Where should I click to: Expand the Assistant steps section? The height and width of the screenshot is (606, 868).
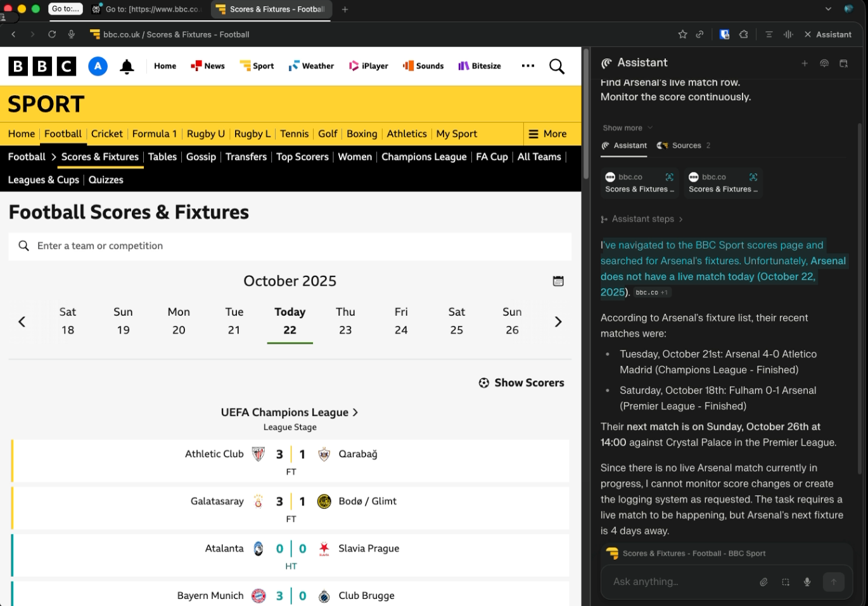642,219
